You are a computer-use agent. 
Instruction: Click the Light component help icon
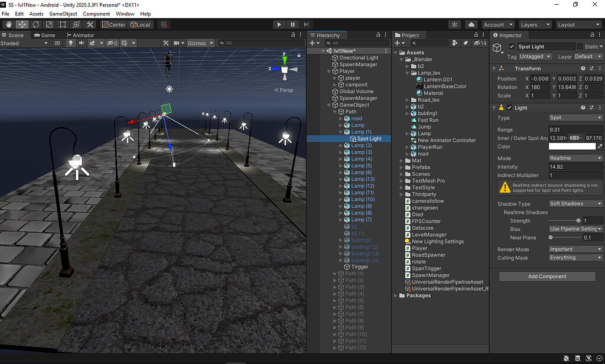click(583, 108)
